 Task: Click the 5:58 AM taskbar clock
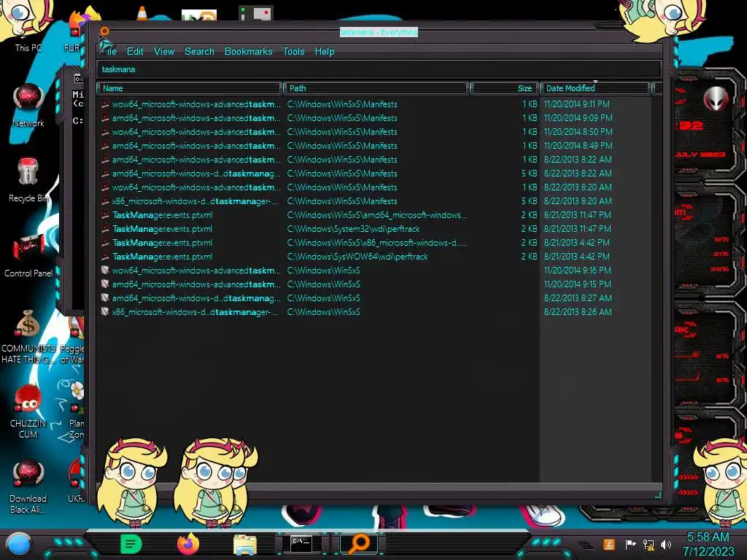[708, 537]
